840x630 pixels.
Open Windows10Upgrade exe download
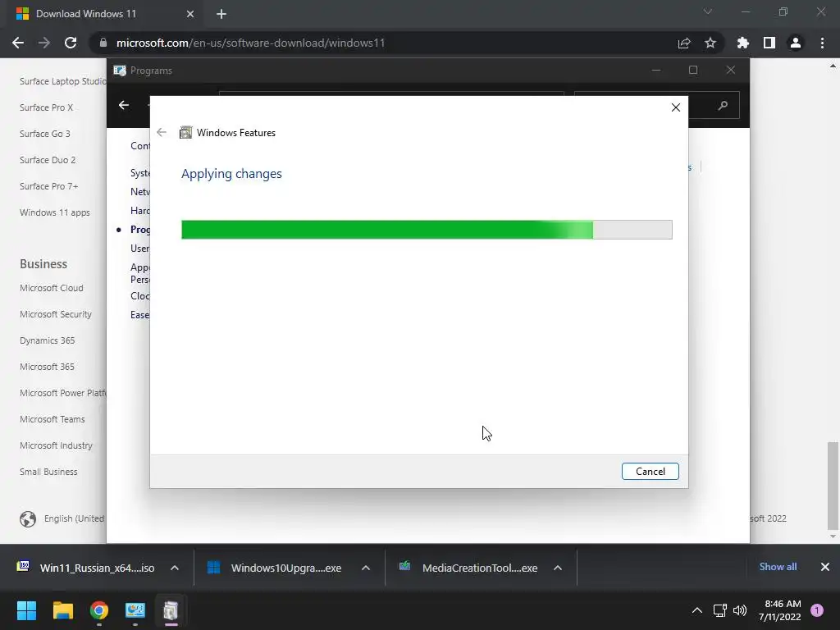[x=274, y=568]
